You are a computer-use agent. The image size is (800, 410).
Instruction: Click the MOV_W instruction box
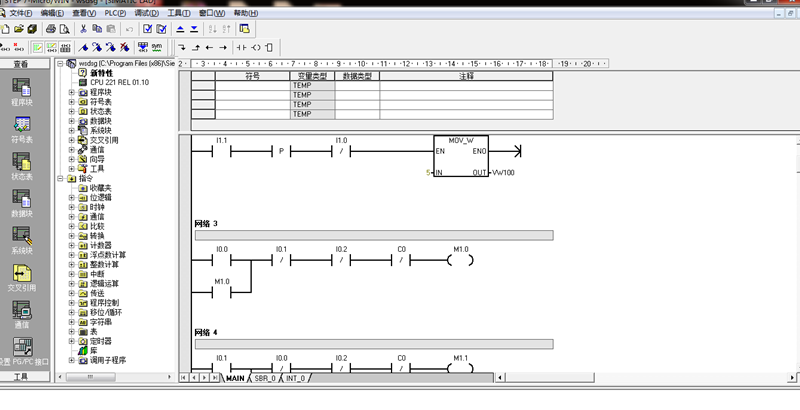(461, 156)
